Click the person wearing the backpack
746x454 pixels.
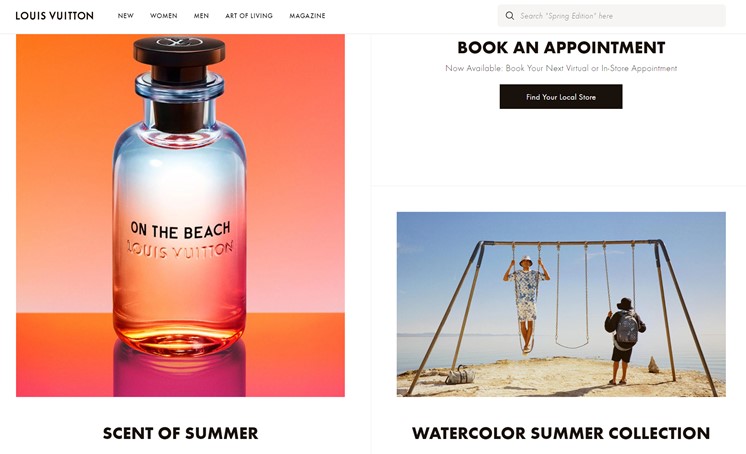[x=624, y=341]
